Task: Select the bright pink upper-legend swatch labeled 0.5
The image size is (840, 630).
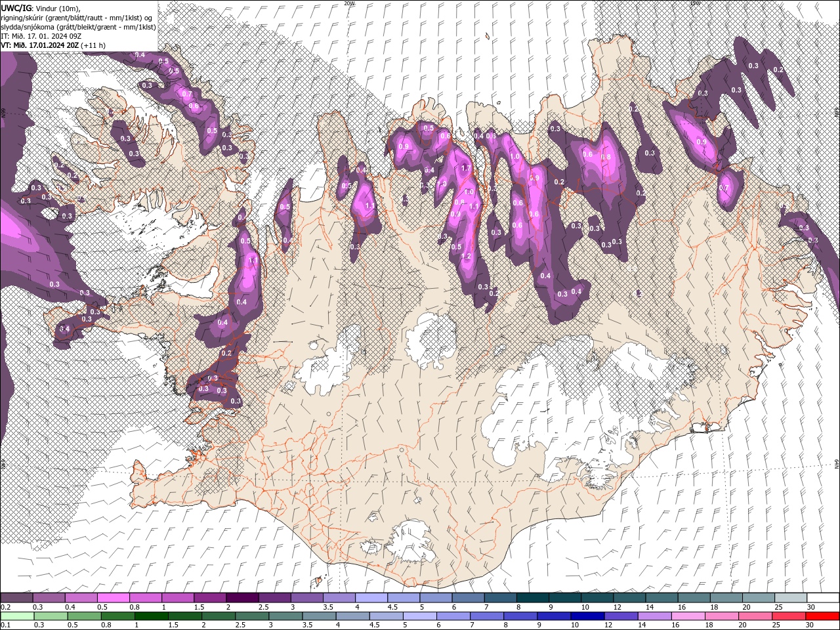Action: click(113, 598)
